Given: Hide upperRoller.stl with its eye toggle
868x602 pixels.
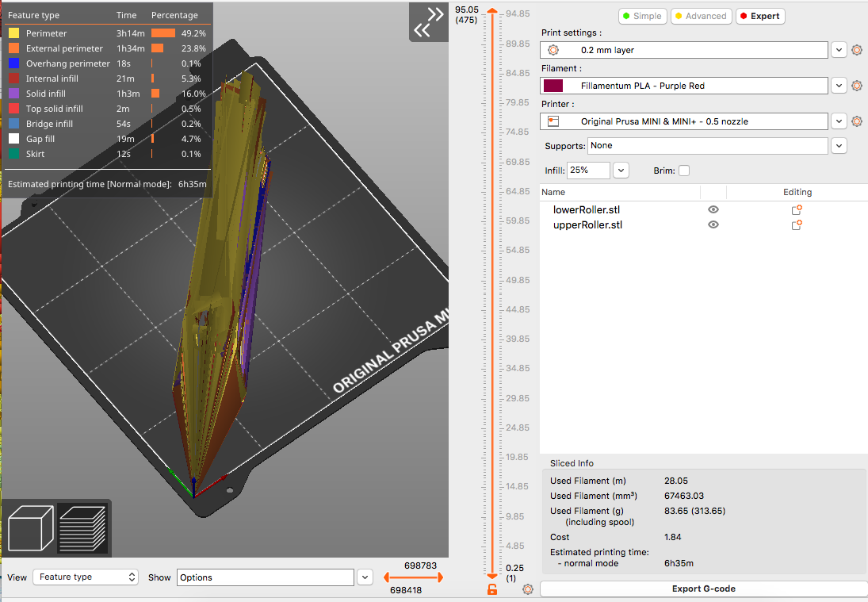Looking at the screenshot, I should (x=713, y=224).
